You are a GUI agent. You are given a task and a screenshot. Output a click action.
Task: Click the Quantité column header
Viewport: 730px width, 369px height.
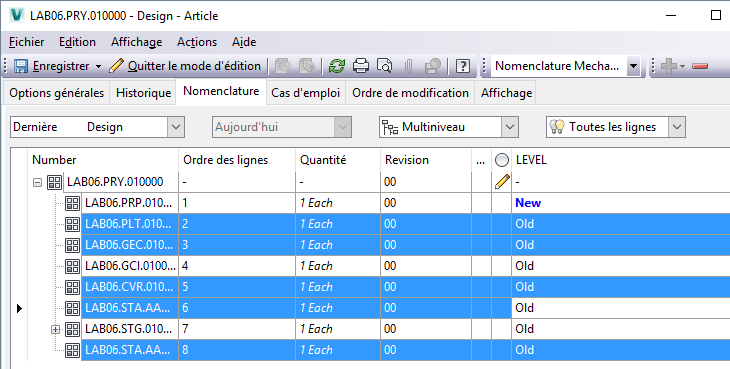coord(338,160)
